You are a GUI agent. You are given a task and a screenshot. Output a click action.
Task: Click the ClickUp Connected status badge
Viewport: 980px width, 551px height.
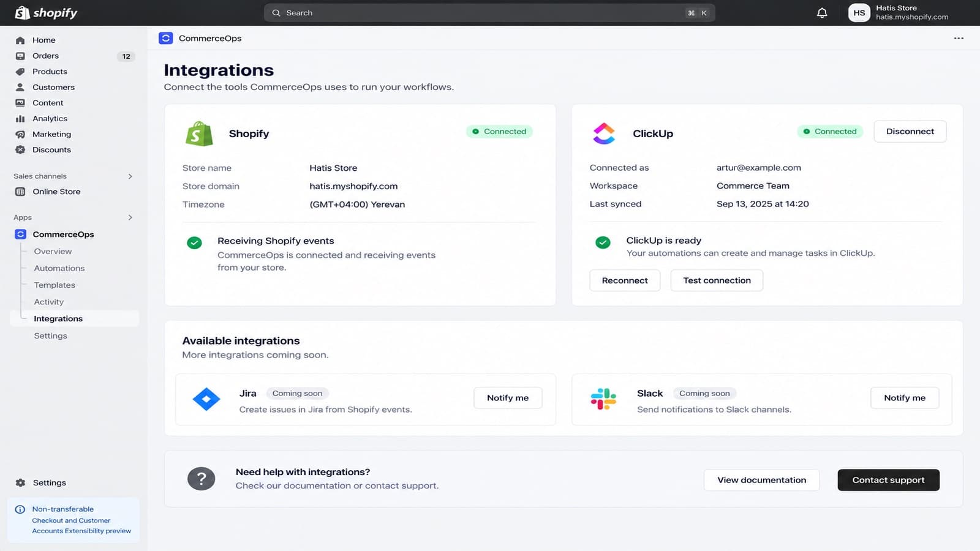[x=830, y=131]
